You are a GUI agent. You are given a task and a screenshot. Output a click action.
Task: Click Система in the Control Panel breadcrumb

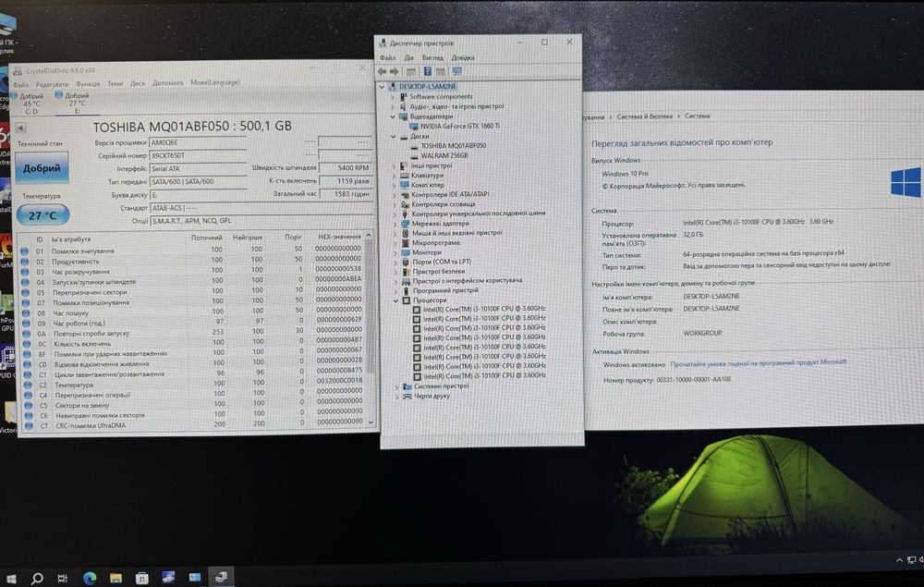click(697, 116)
